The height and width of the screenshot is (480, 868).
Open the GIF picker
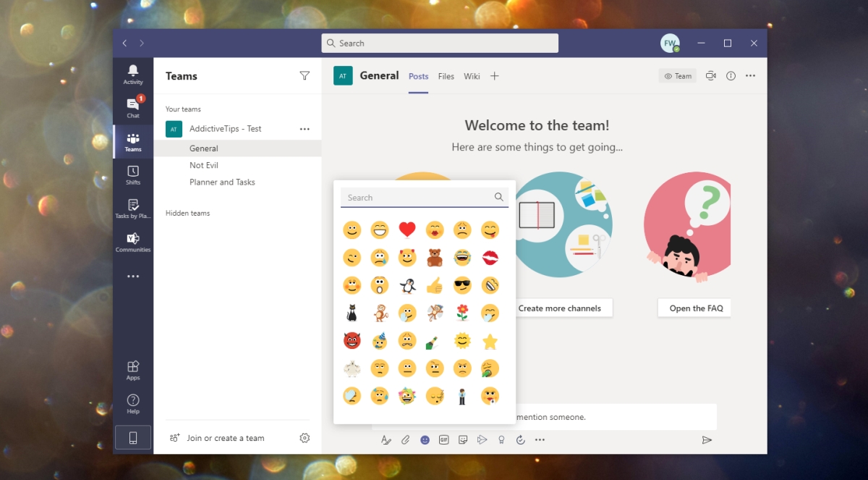(444, 439)
